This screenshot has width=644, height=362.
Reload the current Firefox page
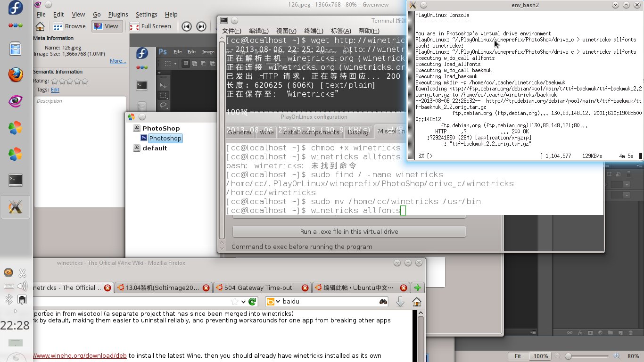252,302
